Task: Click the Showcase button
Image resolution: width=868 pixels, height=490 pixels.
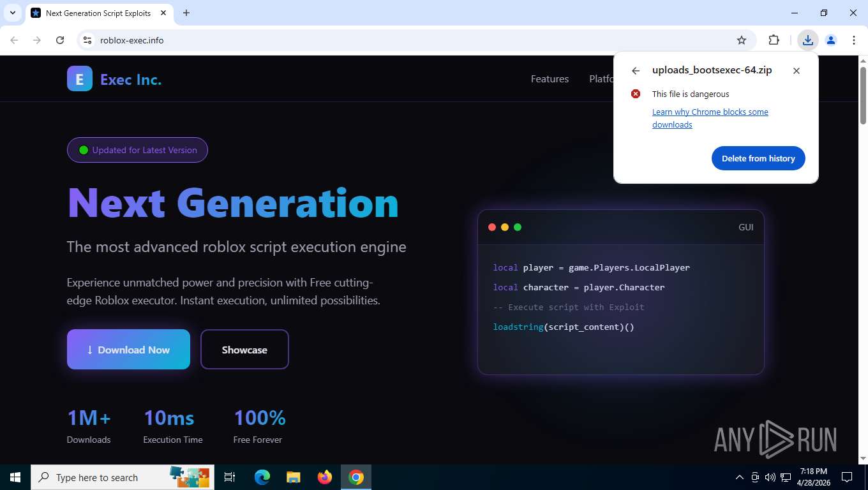Action: coord(244,349)
